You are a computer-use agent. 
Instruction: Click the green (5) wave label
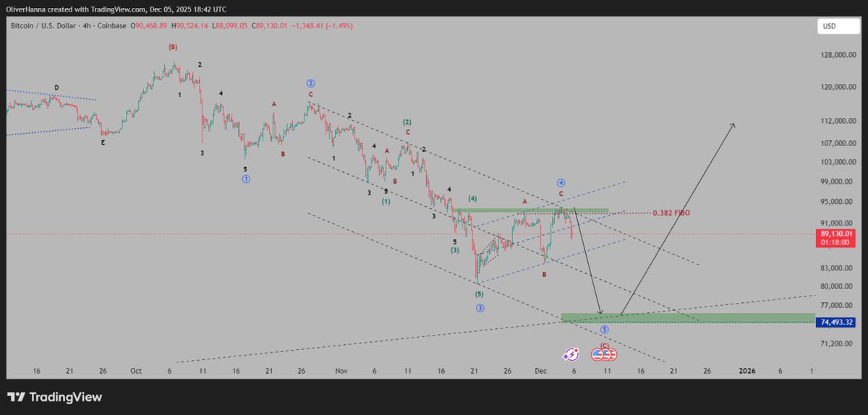pyautogui.click(x=479, y=294)
